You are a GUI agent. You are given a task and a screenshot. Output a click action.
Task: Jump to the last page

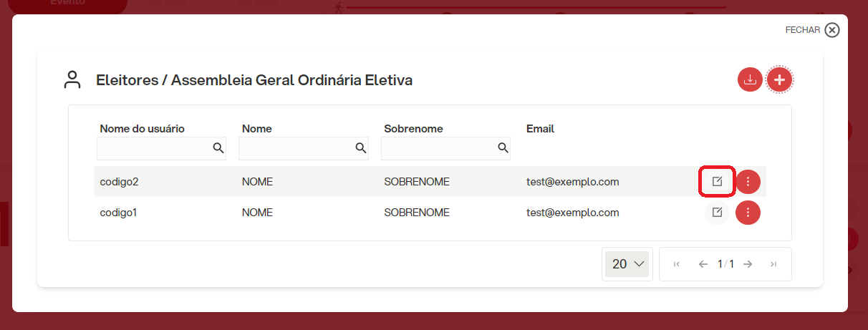pos(773,264)
